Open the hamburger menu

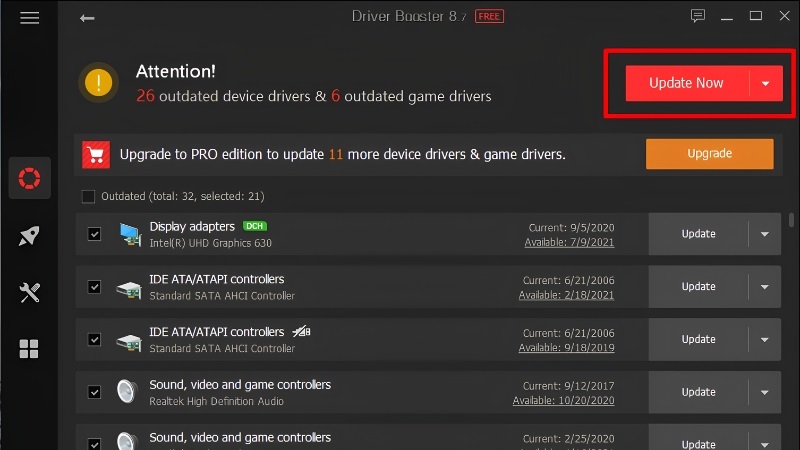click(30, 18)
